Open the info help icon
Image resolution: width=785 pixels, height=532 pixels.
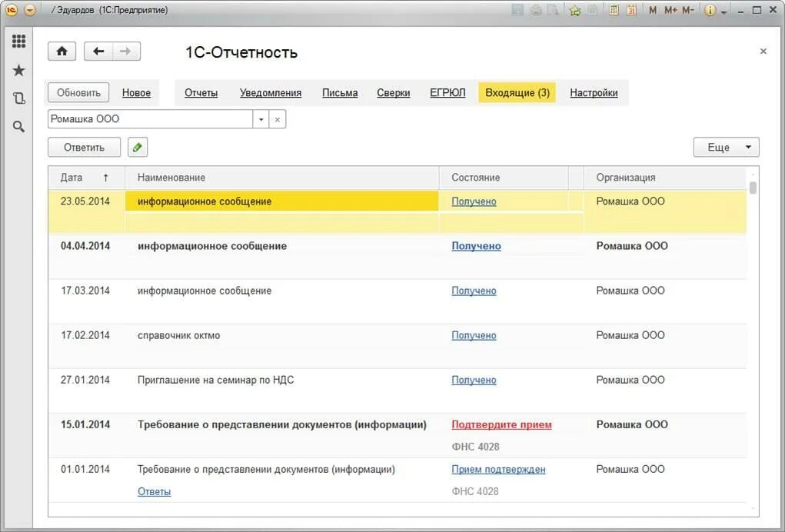point(710,11)
